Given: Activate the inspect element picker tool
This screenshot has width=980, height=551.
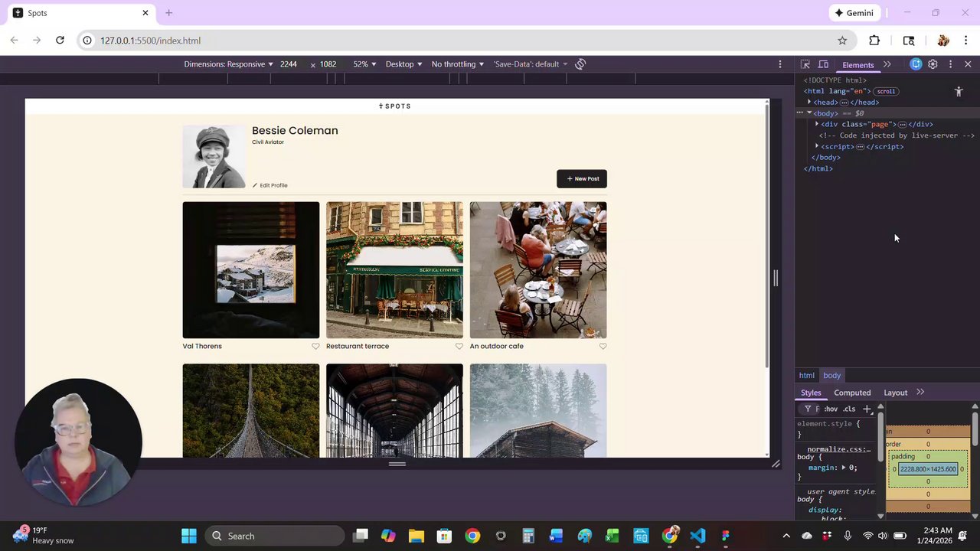Looking at the screenshot, I should pos(805,64).
